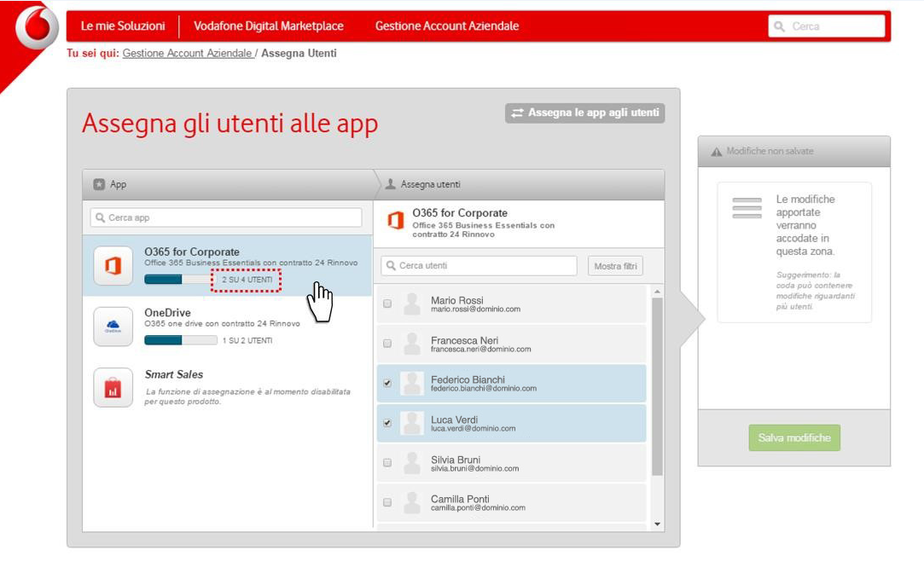Click the '2 SU 4 UTENTI' count
The width and height of the screenshot is (924, 573).
coord(247,280)
